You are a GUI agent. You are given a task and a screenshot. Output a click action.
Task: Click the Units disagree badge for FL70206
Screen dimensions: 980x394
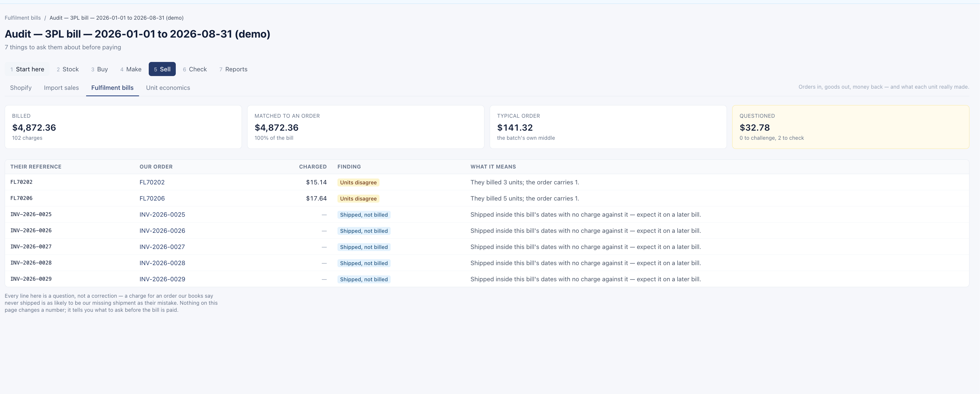358,198
